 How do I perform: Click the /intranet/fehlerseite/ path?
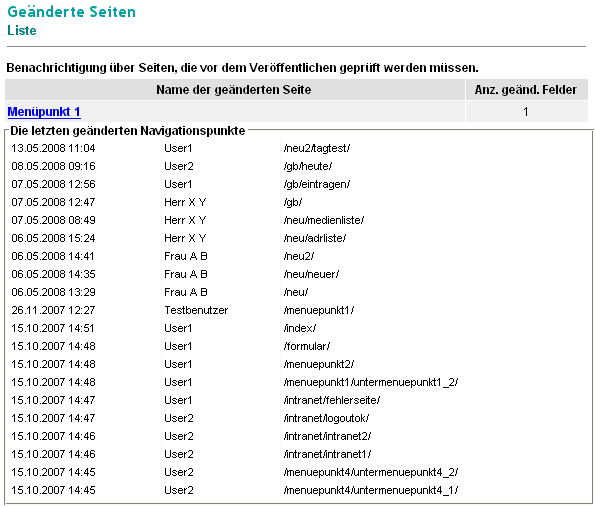tap(331, 400)
